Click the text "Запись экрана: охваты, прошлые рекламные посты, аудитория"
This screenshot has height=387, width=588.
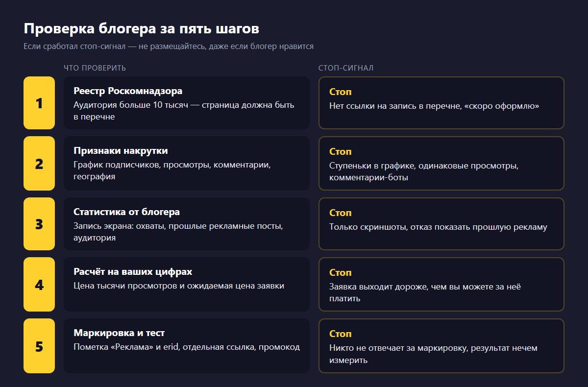pos(178,232)
